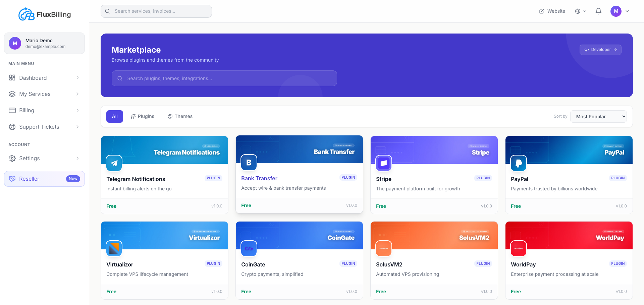Click the Settings gear icon
The width and height of the screenshot is (644, 305).
coord(12,158)
